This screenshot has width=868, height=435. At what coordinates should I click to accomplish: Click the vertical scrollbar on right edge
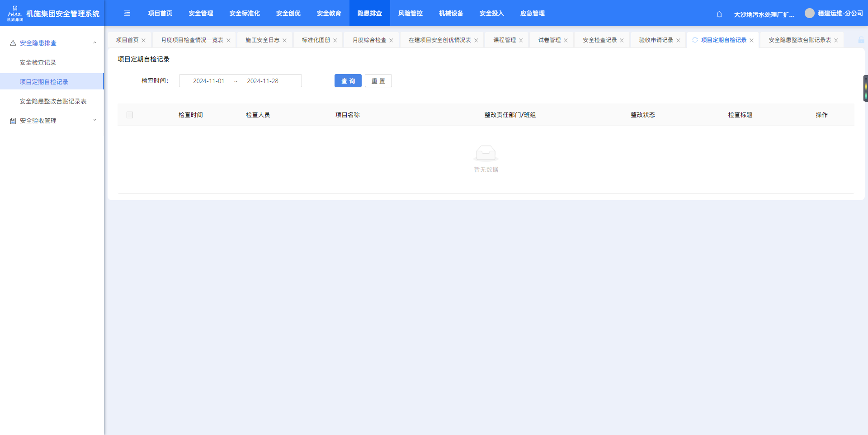pyautogui.click(x=865, y=89)
